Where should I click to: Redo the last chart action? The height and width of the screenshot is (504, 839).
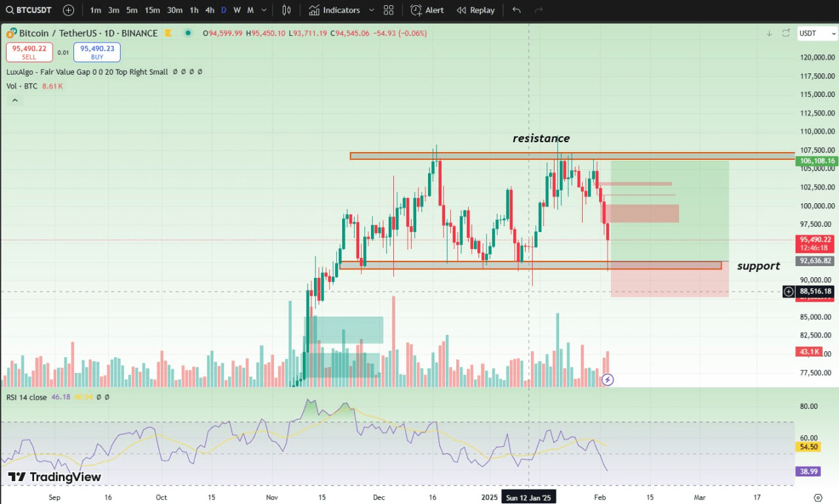point(539,10)
